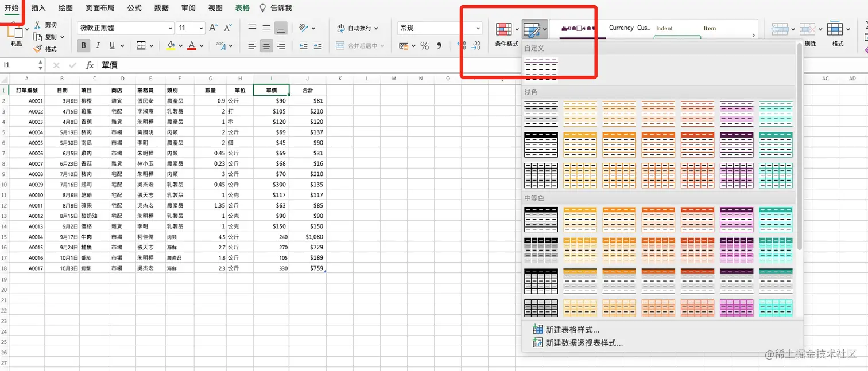The height and width of the screenshot is (371, 868).
Task: Switch to the 公式 tab
Action: [134, 8]
